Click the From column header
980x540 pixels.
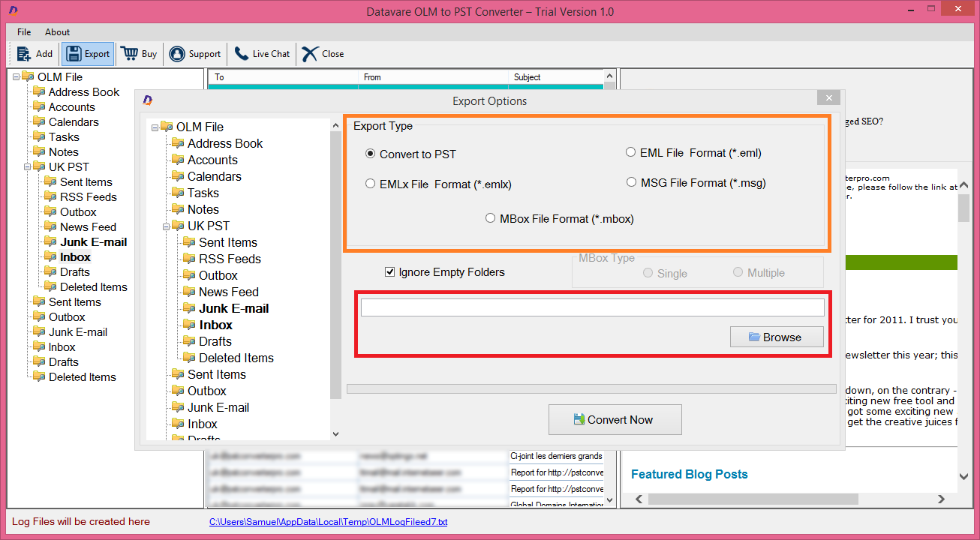tap(434, 76)
